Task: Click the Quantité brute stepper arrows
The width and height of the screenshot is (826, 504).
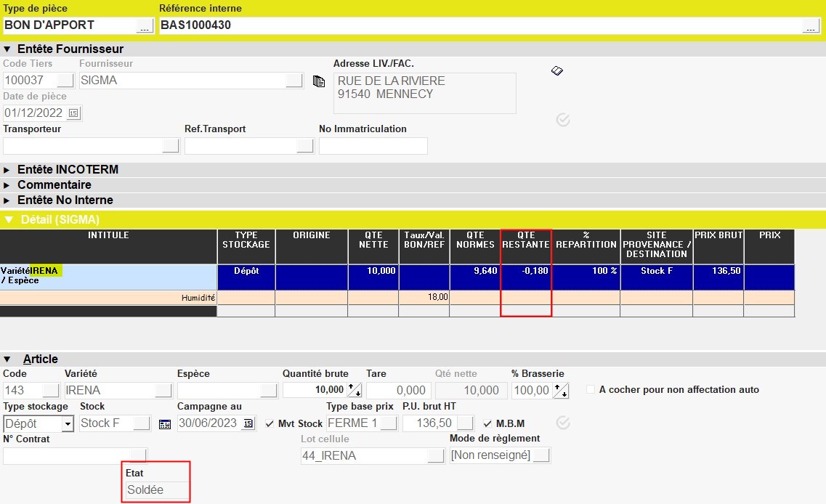Action: click(355, 391)
